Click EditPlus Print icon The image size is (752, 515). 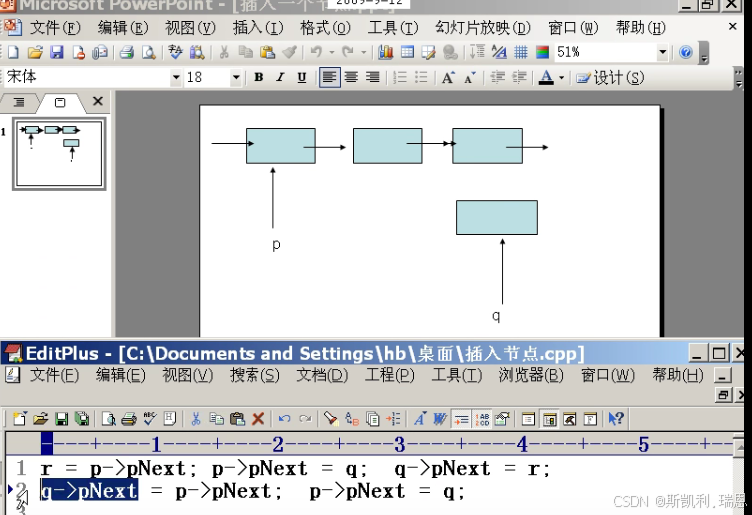[x=129, y=419]
